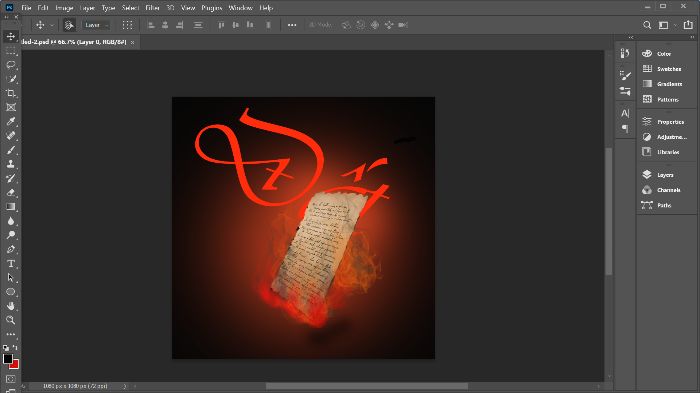
Task: Open the Patterns panel
Action: (667, 99)
